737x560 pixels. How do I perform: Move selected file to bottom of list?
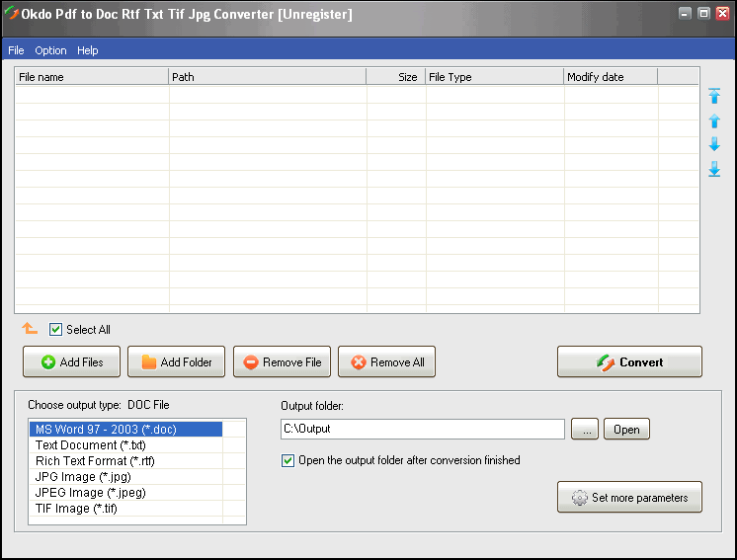[714, 169]
